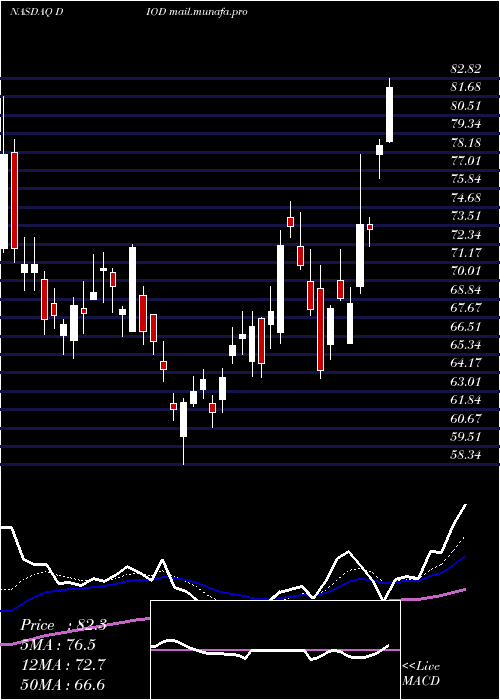This screenshot has width=500, height=700.
Task: Click the 74.68 price axis label
Action: [x=466, y=197]
